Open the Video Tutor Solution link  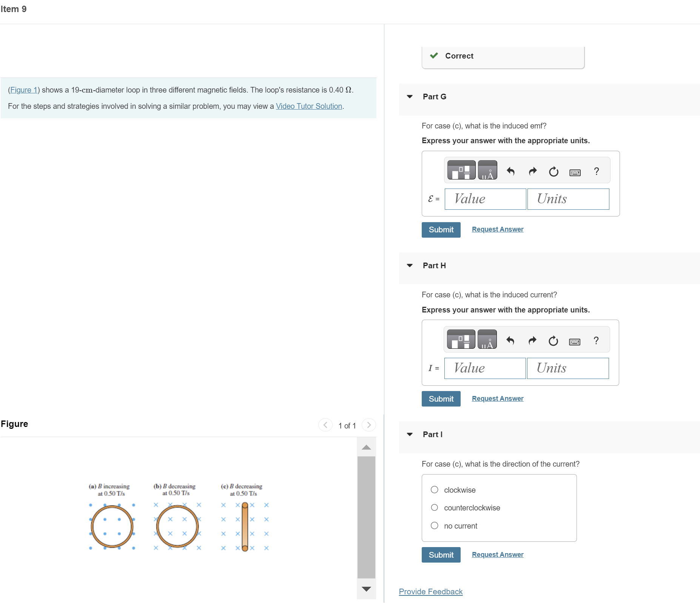[x=308, y=106]
